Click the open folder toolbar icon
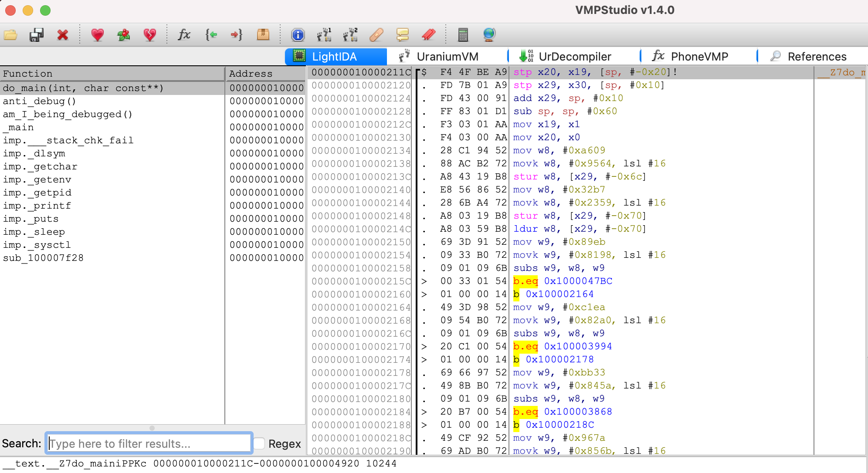The image size is (868, 473). click(x=10, y=35)
